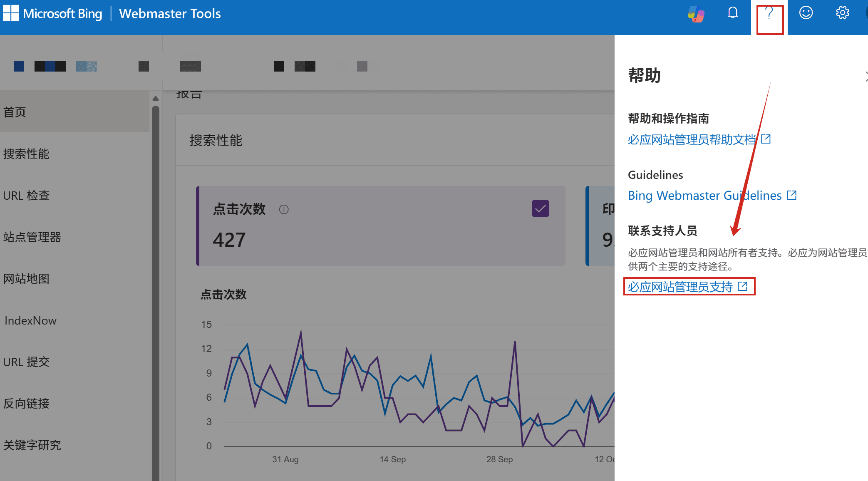The image size is (868, 481).
Task: Open 必应网站管理员支持 link
Action: click(680, 287)
